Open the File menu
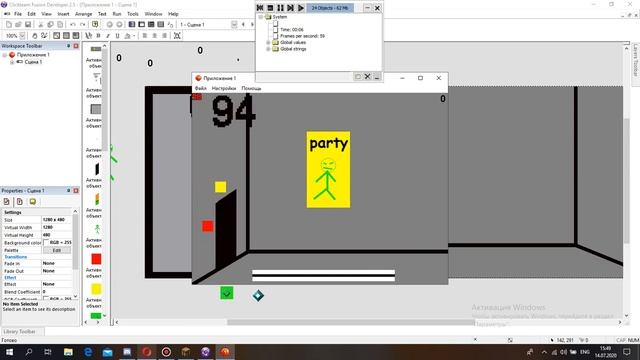 pos(18,14)
